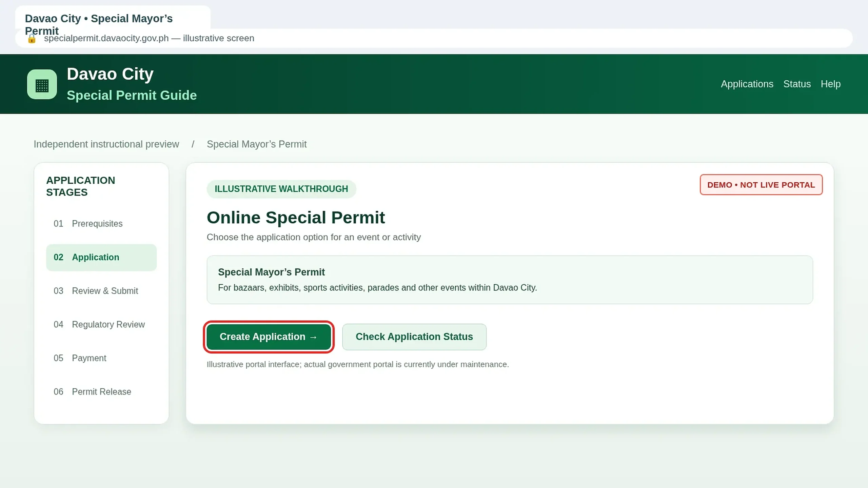868x488 pixels.
Task: Click the APPLICATION STAGES sidebar heading
Action: 81,186
